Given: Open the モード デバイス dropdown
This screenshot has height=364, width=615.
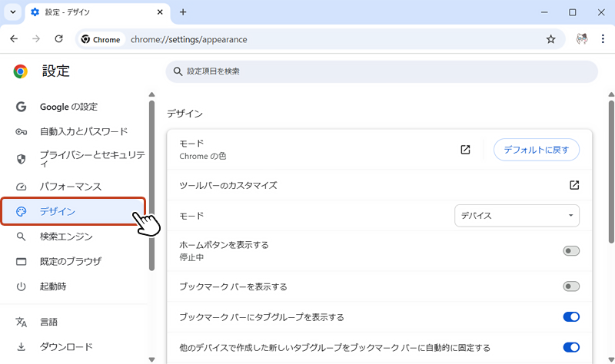Looking at the screenshot, I should [x=517, y=216].
